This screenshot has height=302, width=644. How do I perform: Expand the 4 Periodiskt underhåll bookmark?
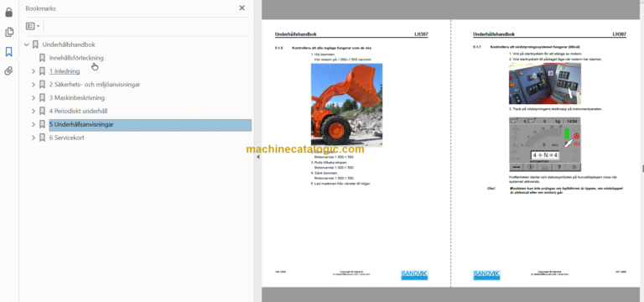click(34, 111)
